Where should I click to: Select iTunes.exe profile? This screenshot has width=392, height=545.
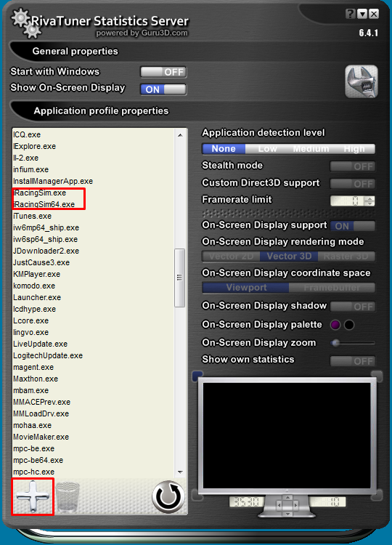pos(32,217)
